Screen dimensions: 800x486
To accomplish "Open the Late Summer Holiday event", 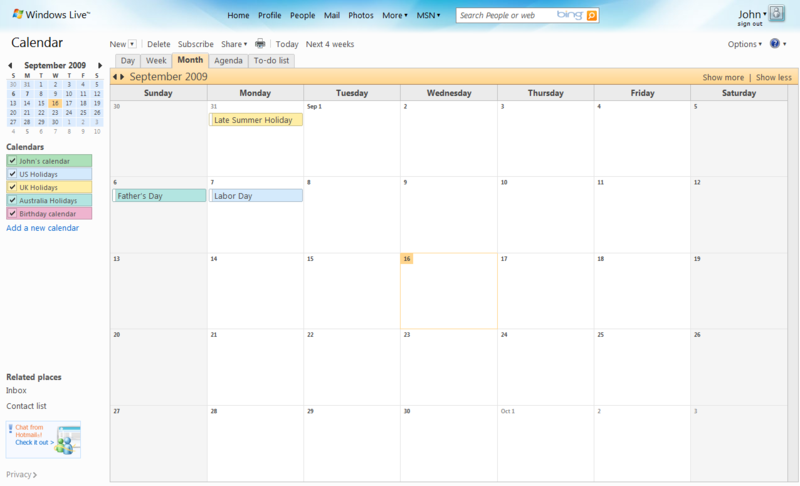I will (256, 120).
